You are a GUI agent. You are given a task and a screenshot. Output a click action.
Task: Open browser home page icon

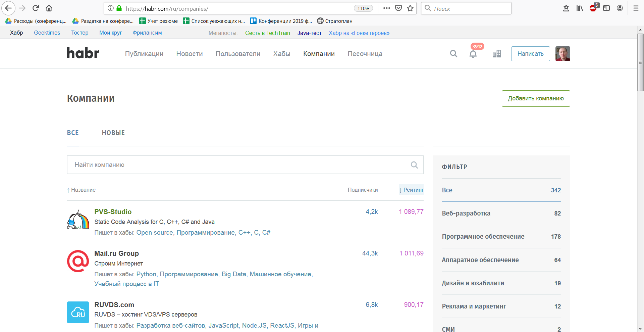coord(49,8)
